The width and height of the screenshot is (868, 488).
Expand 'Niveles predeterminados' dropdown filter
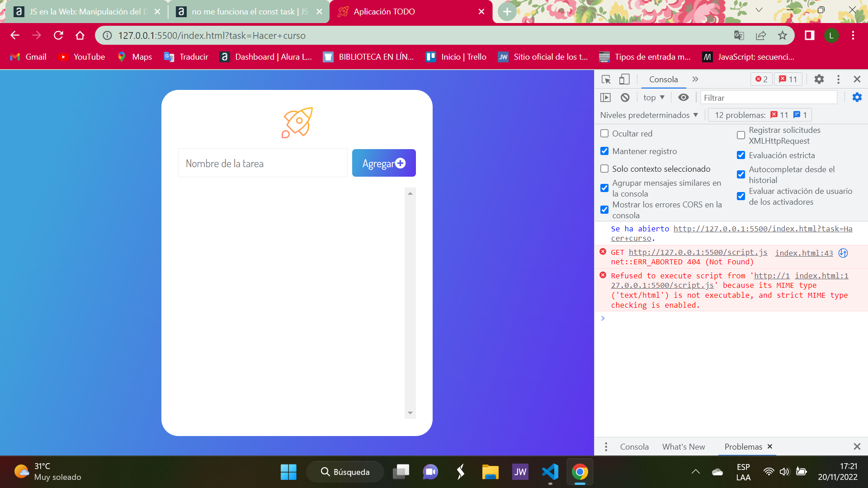tap(649, 114)
